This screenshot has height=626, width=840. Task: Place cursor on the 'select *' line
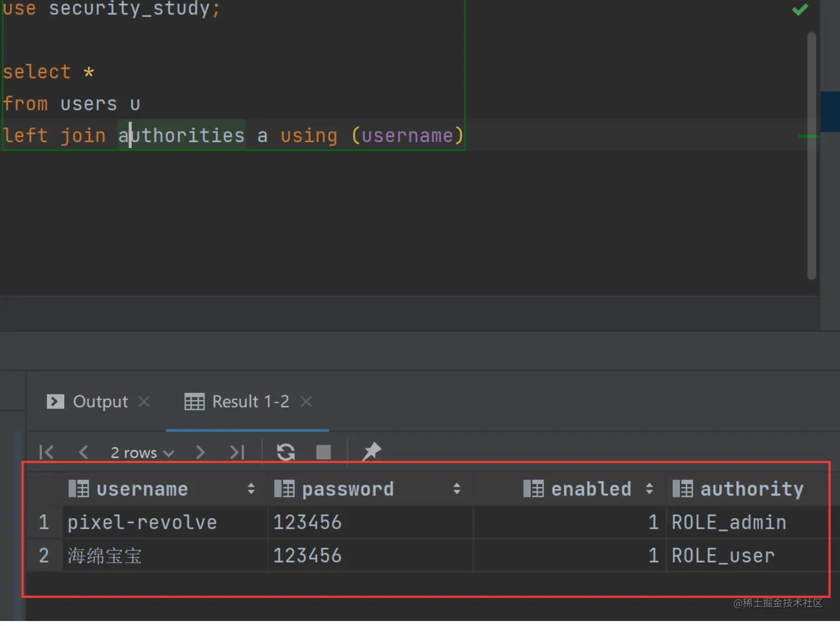pos(48,72)
